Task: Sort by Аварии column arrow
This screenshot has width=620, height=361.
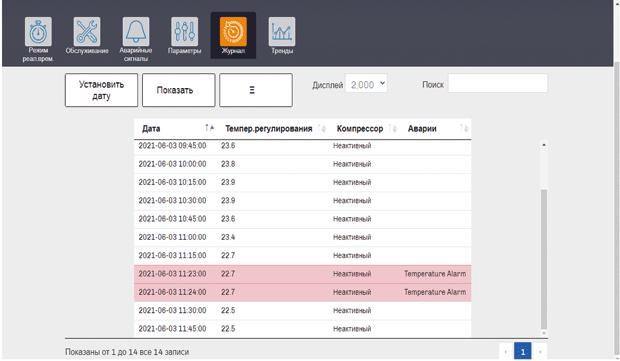Action: 464,128
